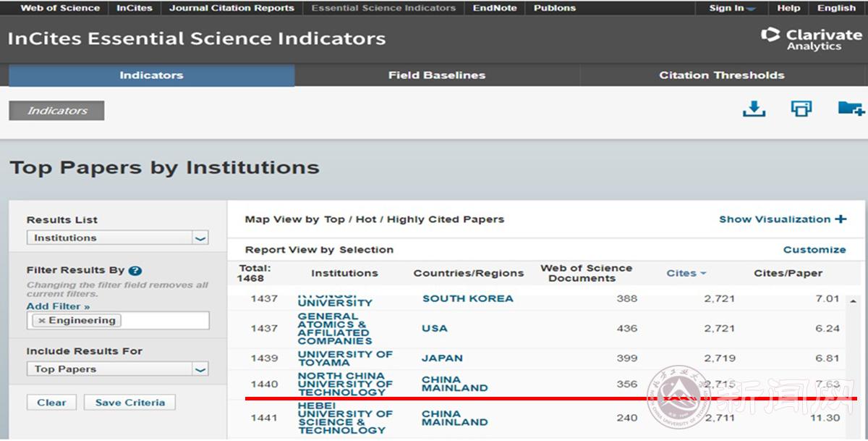Click the add-to-folder icon
Image resolution: width=868 pixels, height=441 pixels.
click(x=851, y=109)
